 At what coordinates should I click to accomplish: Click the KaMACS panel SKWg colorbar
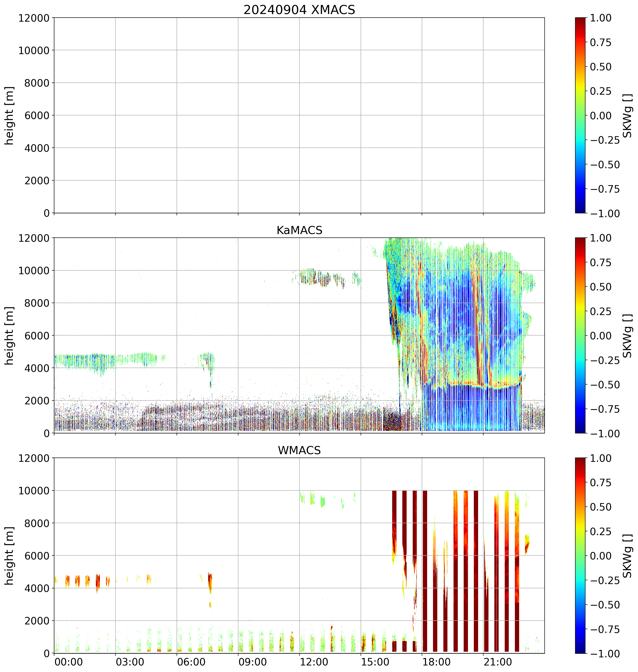tap(580, 335)
